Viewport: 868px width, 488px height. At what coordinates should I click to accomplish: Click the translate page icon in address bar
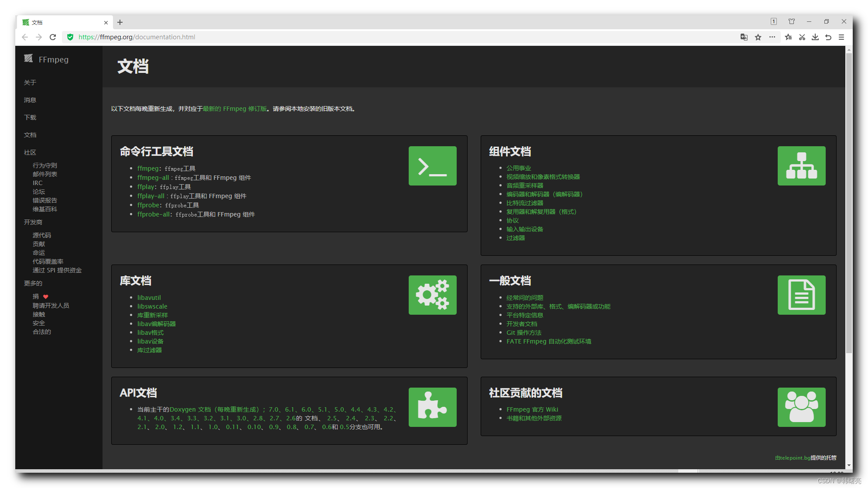point(744,37)
